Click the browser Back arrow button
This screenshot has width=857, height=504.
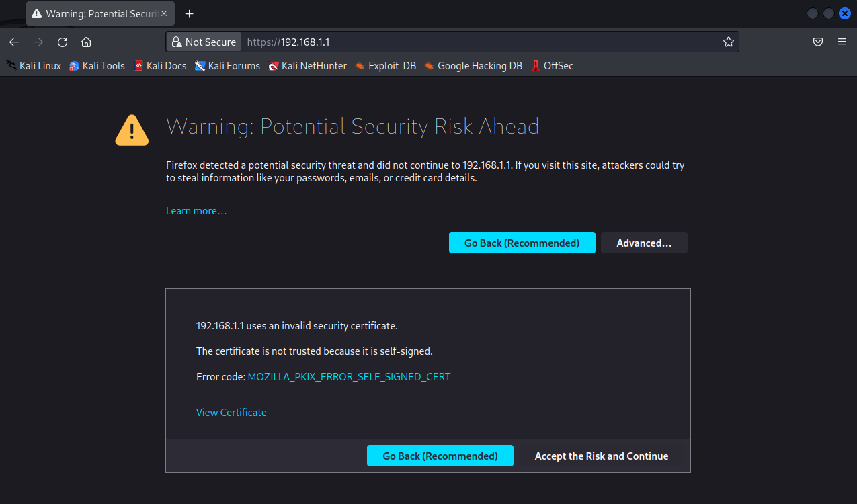pyautogui.click(x=14, y=42)
